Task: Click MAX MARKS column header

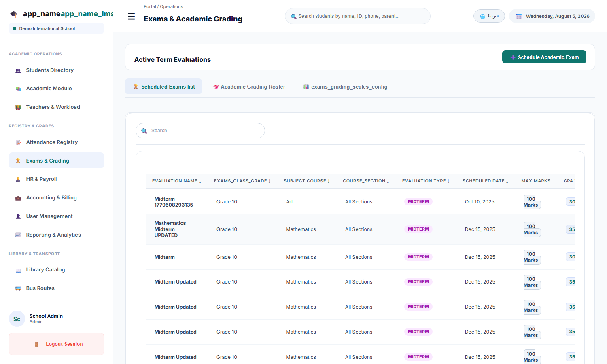Action: (536, 181)
